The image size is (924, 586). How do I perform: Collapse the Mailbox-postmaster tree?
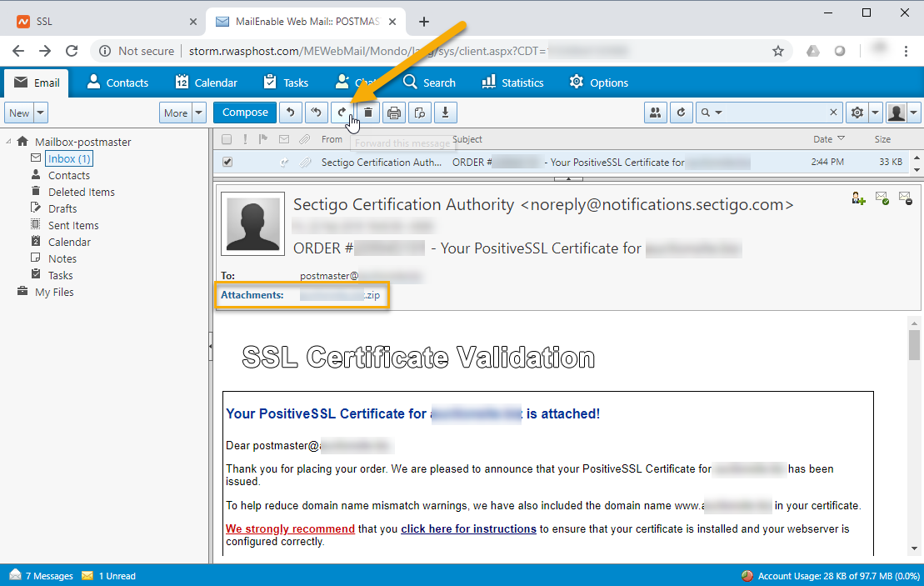point(9,142)
